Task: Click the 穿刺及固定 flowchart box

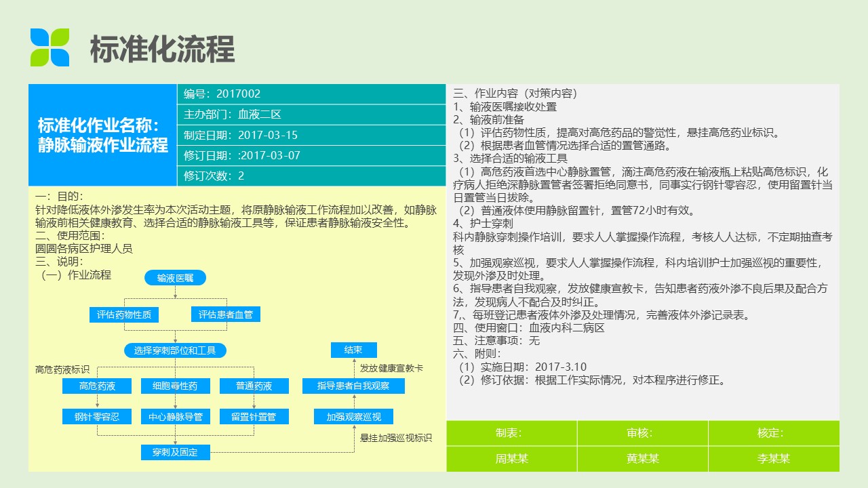Action: pos(175,452)
